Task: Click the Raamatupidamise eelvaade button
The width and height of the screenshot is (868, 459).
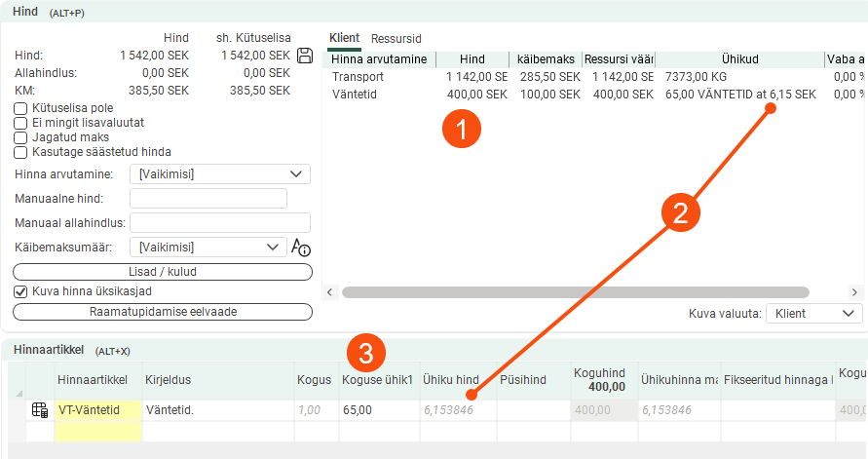Action: 162,312
